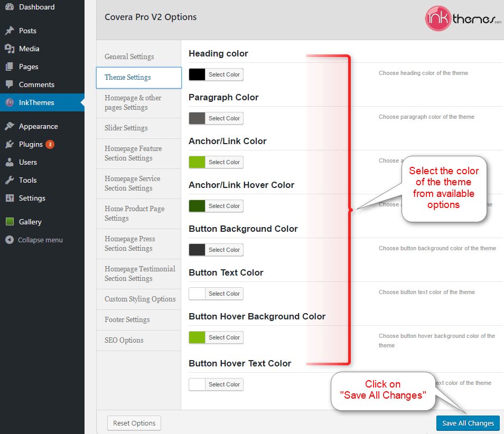This screenshot has width=504, height=434.
Task: Click Select Color for Paragraph Color
Action: coord(224,118)
